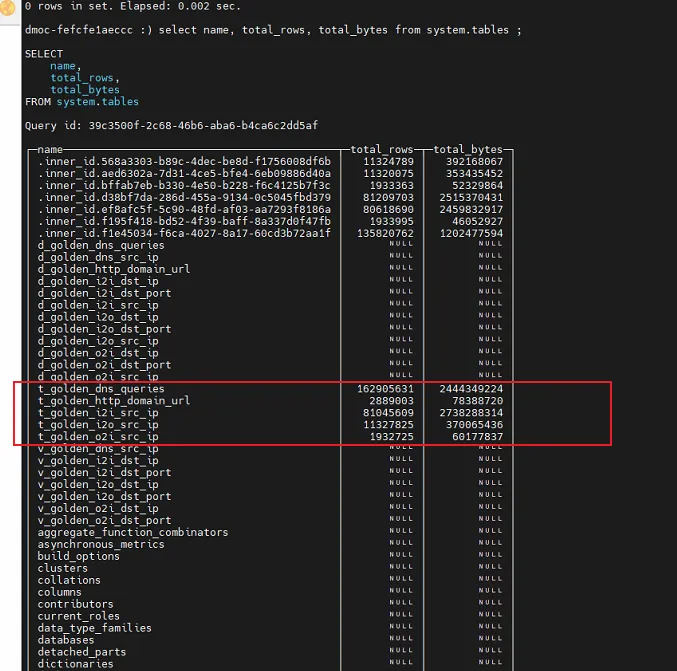
Task: Select the Query id line text
Action: (x=171, y=126)
